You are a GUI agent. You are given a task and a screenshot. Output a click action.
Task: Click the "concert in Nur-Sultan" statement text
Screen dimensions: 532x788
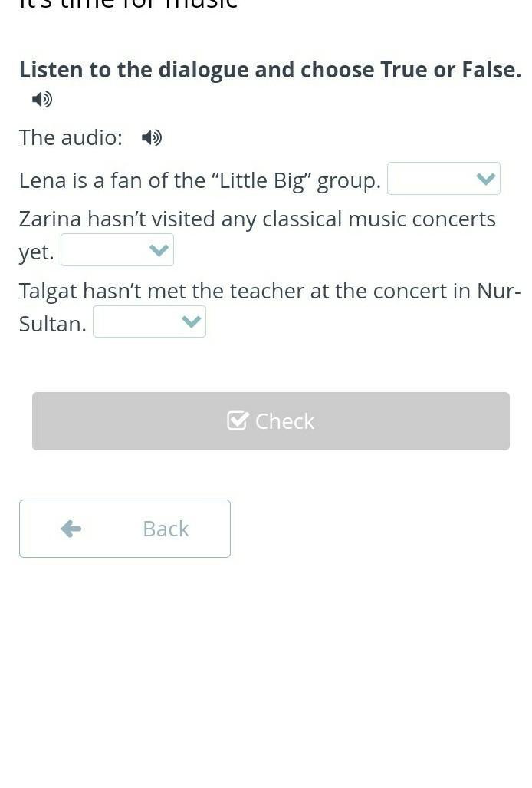tap(270, 307)
